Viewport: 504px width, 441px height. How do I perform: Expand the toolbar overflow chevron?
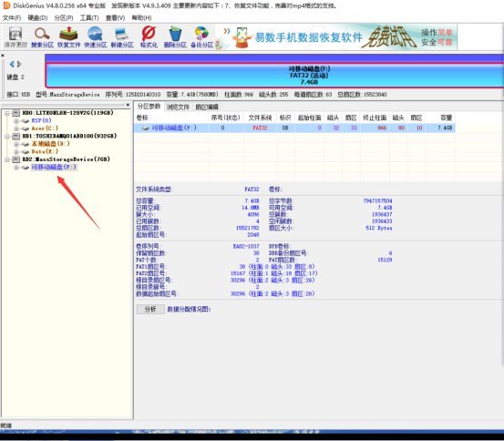tap(227, 31)
